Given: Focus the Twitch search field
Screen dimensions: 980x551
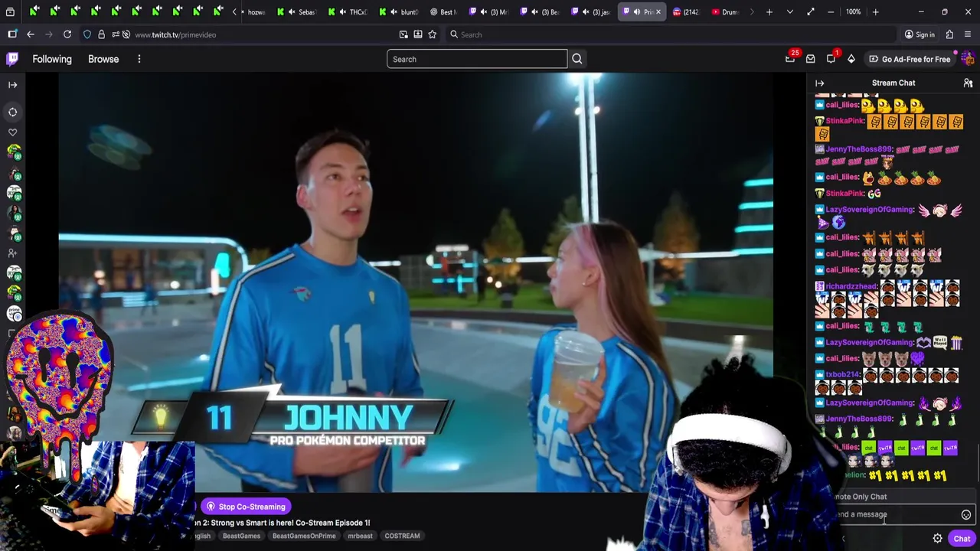Looking at the screenshot, I should 477,59.
